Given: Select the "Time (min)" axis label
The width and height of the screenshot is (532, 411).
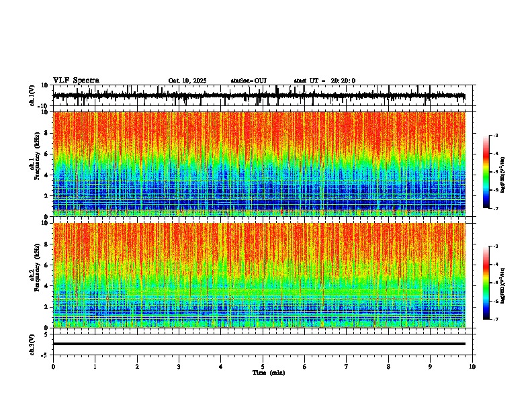Looking at the screenshot, I should (x=269, y=373).
